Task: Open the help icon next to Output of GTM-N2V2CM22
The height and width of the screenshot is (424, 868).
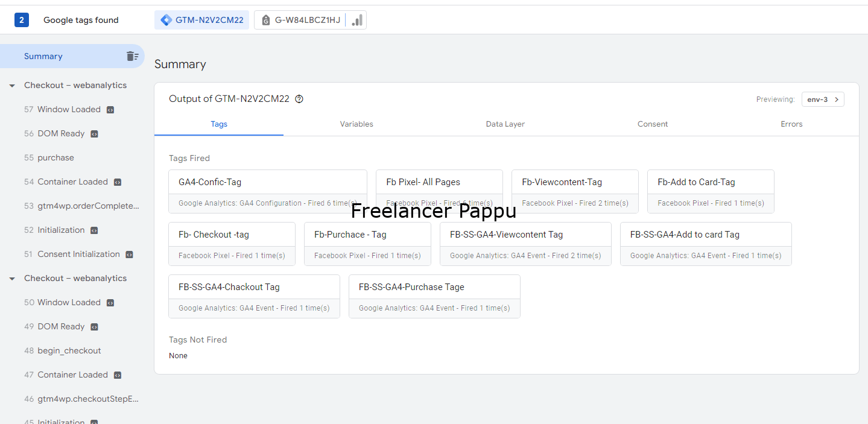Action: pos(299,99)
